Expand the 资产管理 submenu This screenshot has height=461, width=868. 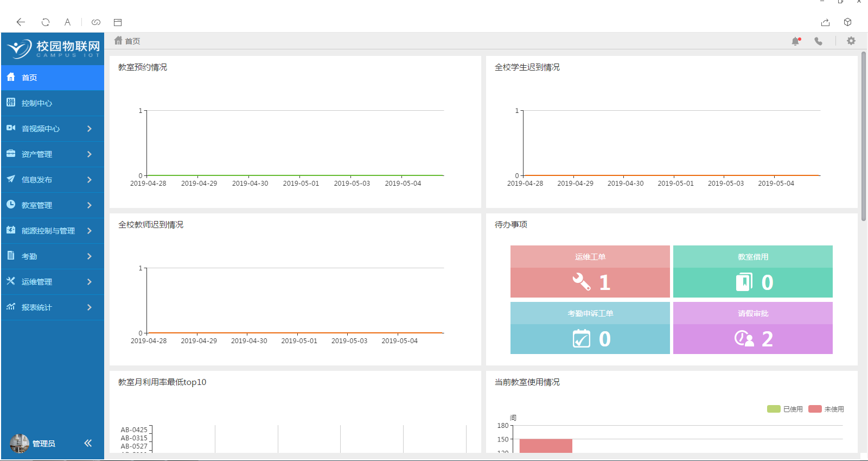tap(90, 154)
